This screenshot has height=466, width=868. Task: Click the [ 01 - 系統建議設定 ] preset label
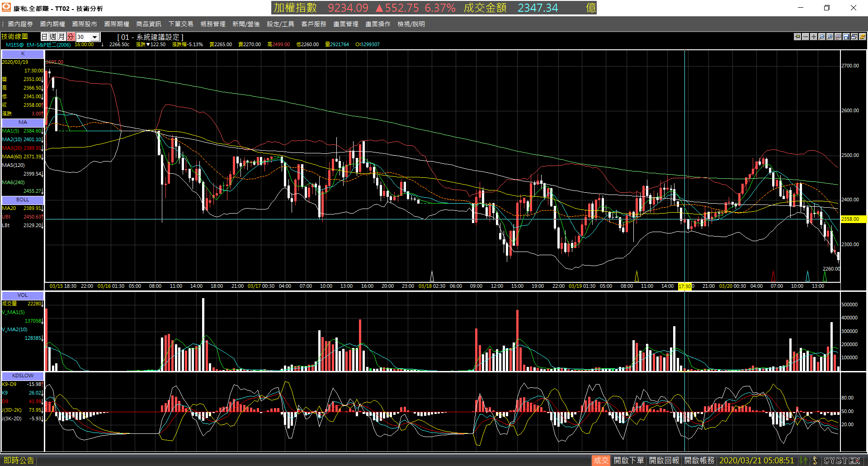point(151,37)
